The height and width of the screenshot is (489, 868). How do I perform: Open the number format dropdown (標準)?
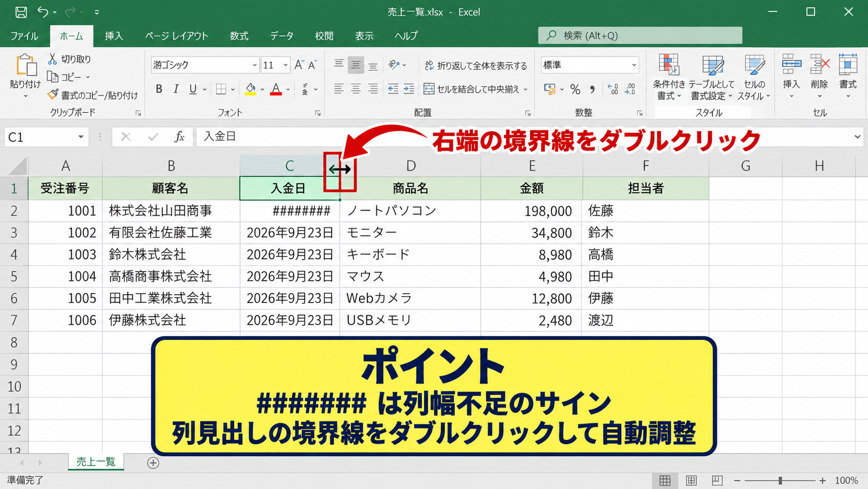pos(634,65)
